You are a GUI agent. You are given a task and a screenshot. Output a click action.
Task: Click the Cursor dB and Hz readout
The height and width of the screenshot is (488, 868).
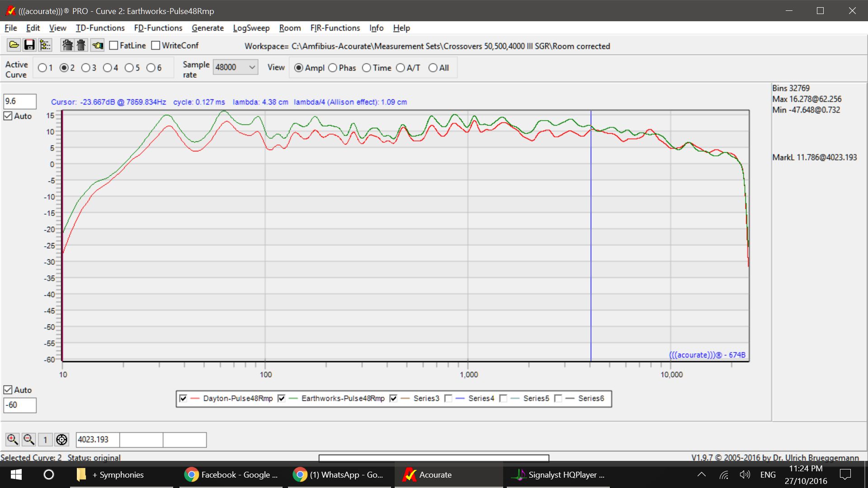[108, 102]
